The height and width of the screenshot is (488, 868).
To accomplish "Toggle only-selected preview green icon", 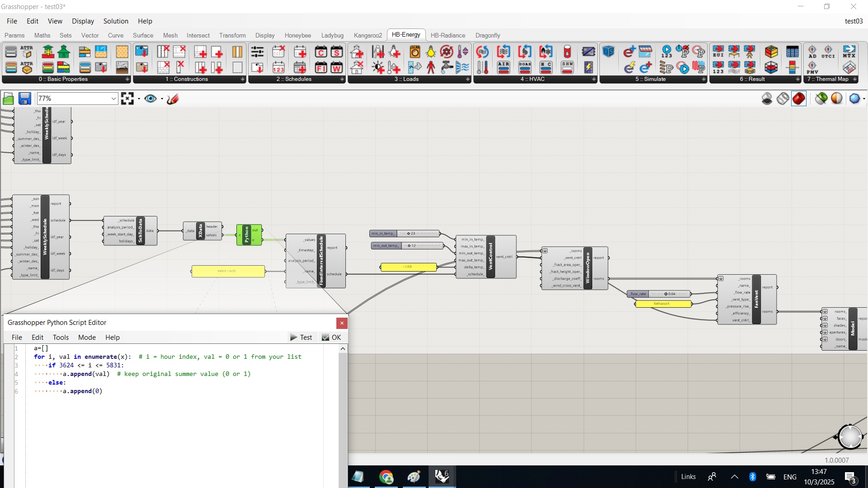I will tap(821, 99).
